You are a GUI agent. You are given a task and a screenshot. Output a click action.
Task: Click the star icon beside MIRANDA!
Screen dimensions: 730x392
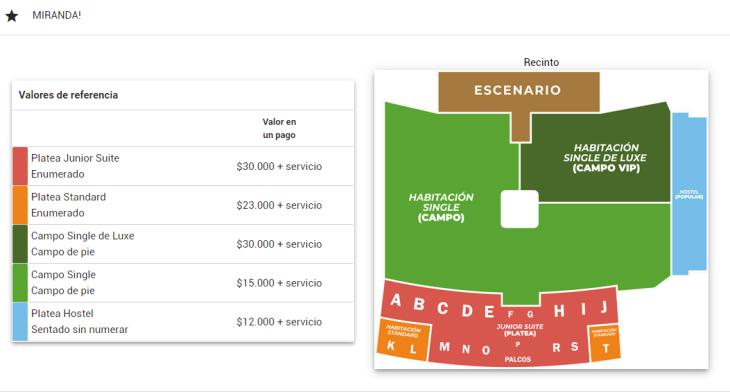[12, 16]
